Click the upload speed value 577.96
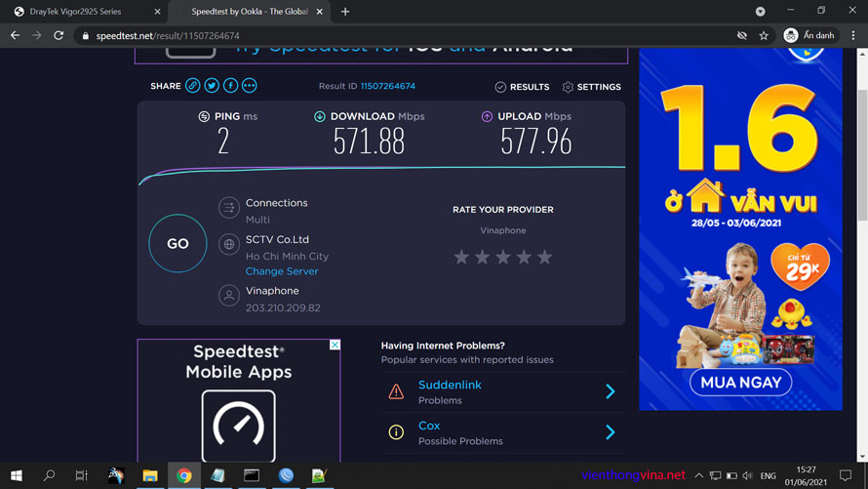The image size is (868, 489). (535, 142)
